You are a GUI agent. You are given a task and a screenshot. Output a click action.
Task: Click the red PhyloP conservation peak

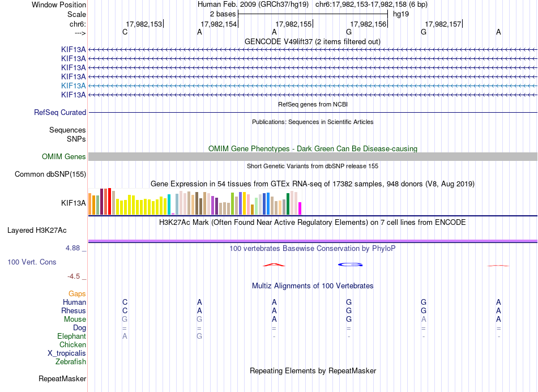coord(274,265)
